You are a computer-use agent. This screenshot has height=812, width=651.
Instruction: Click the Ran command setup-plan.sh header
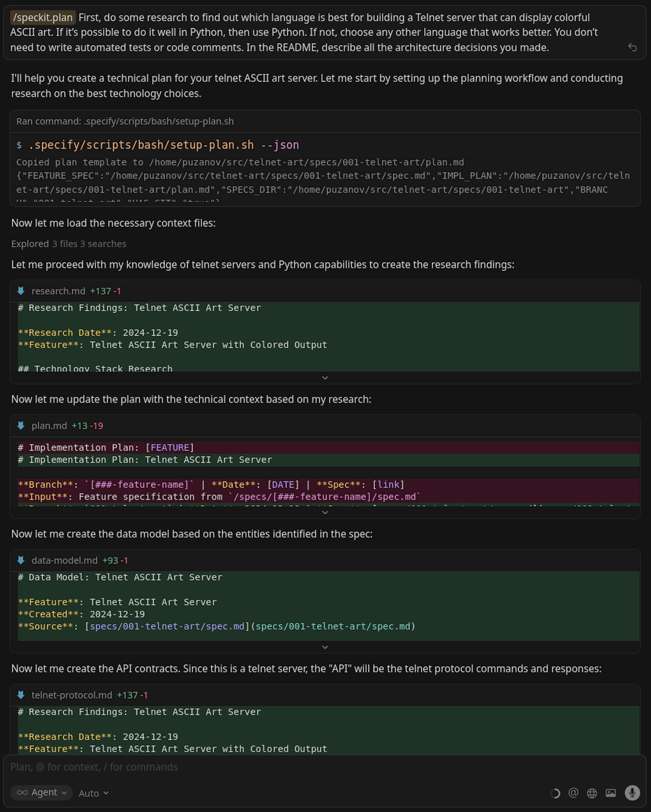[125, 121]
